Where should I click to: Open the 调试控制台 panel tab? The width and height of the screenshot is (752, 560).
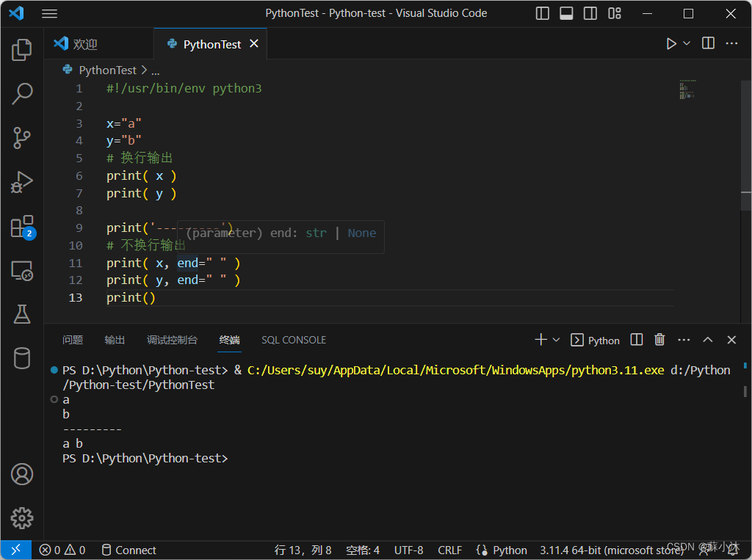pos(172,340)
